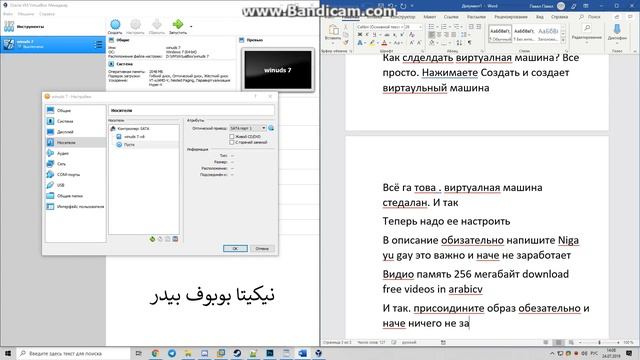Toggle Underline formatting in Word ribbon
640x360 pixels.
pos(374,35)
